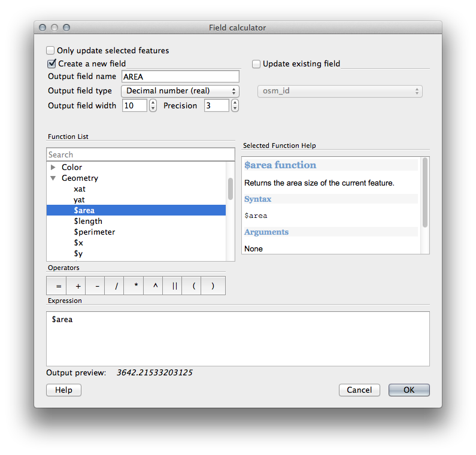
Task: Click the Output field name input
Action: 180,77
